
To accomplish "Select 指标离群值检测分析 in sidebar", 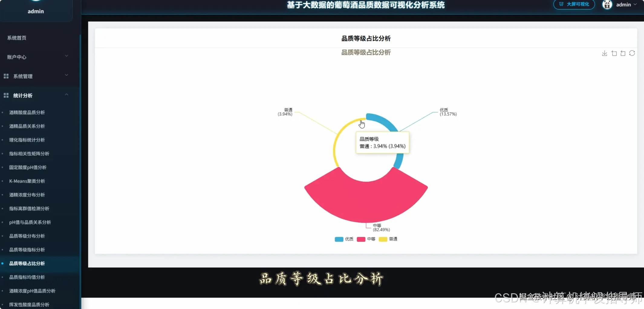I will point(29,209).
